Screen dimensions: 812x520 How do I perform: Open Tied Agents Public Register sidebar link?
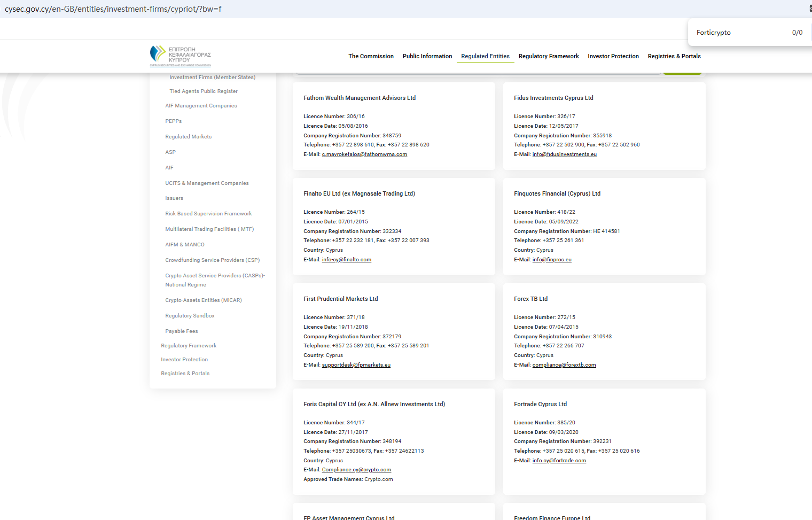pyautogui.click(x=203, y=91)
